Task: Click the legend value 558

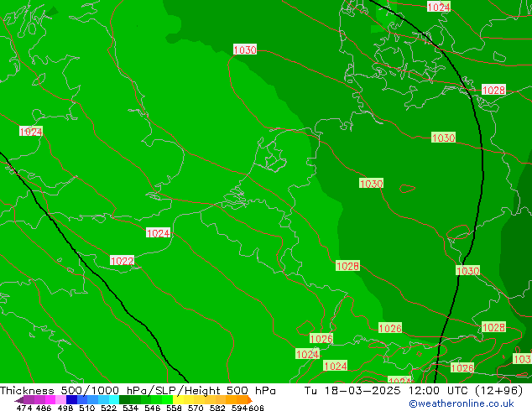Action: 174,408
